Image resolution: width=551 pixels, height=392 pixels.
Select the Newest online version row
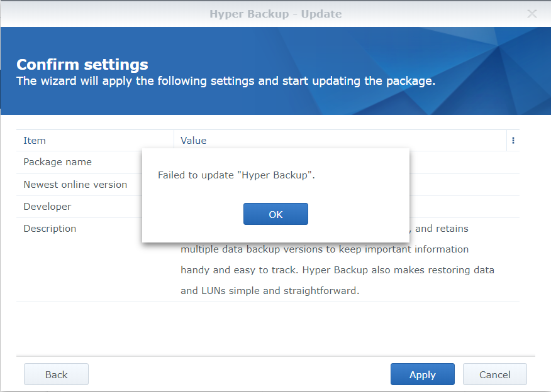(75, 185)
